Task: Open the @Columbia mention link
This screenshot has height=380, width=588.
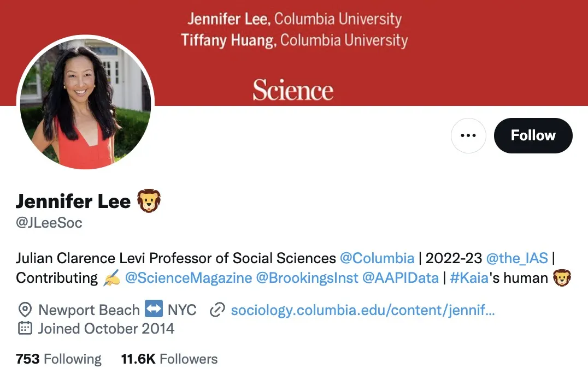Action: (377, 258)
